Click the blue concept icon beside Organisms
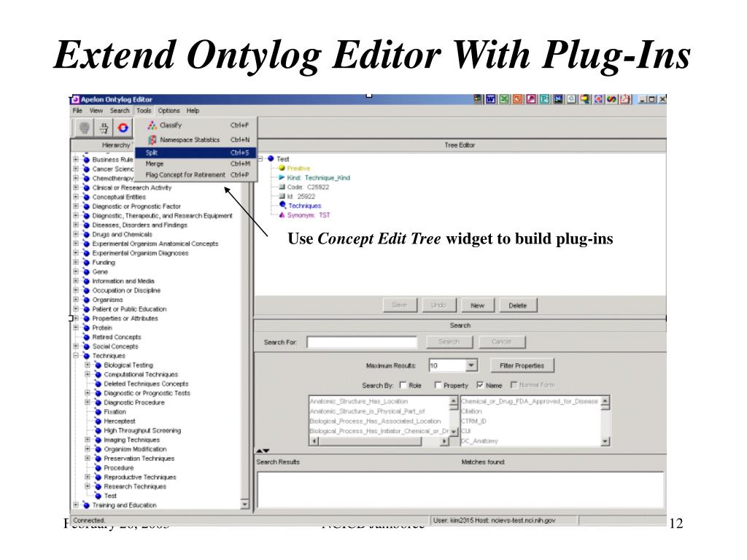 86,300
